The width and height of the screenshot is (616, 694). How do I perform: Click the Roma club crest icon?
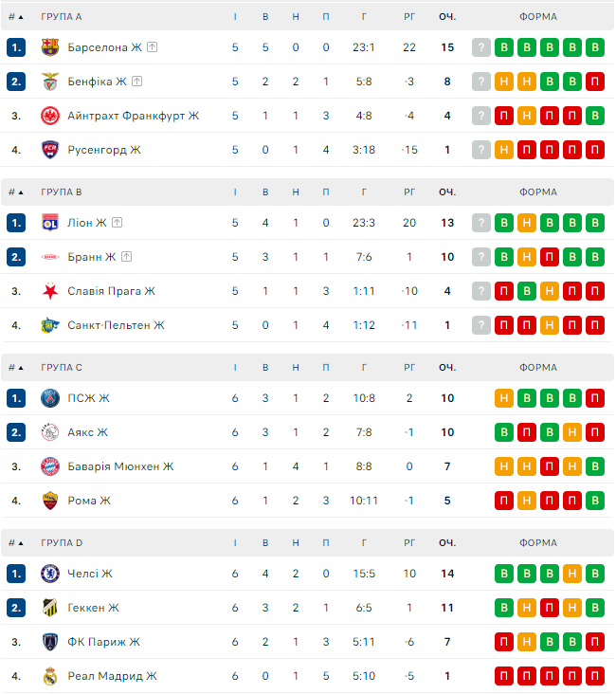tap(50, 501)
